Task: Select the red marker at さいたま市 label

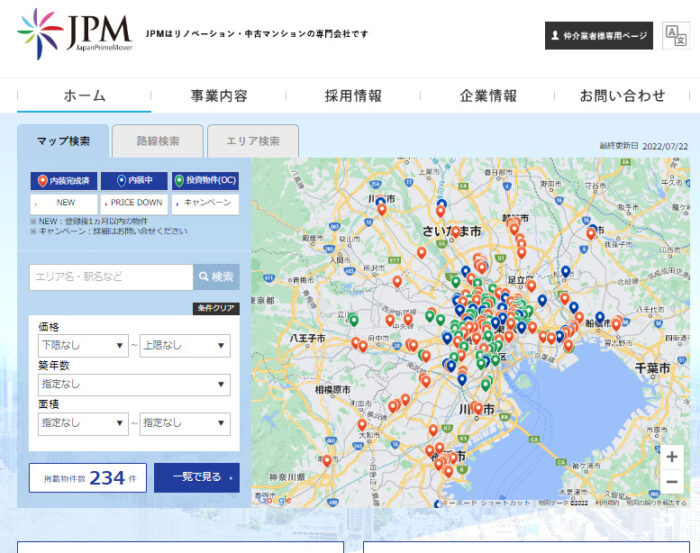Action: pyautogui.click(x=455, y=231)
